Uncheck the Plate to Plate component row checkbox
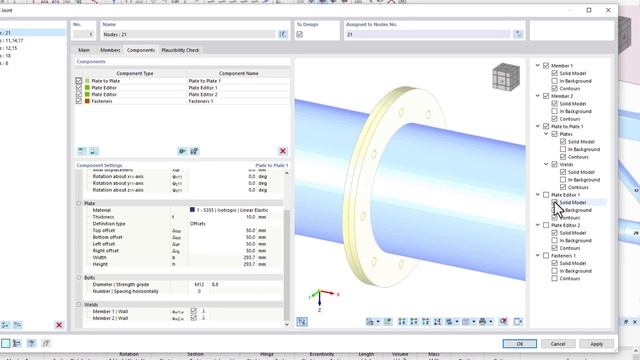640x360 pixels. point(79,81)
